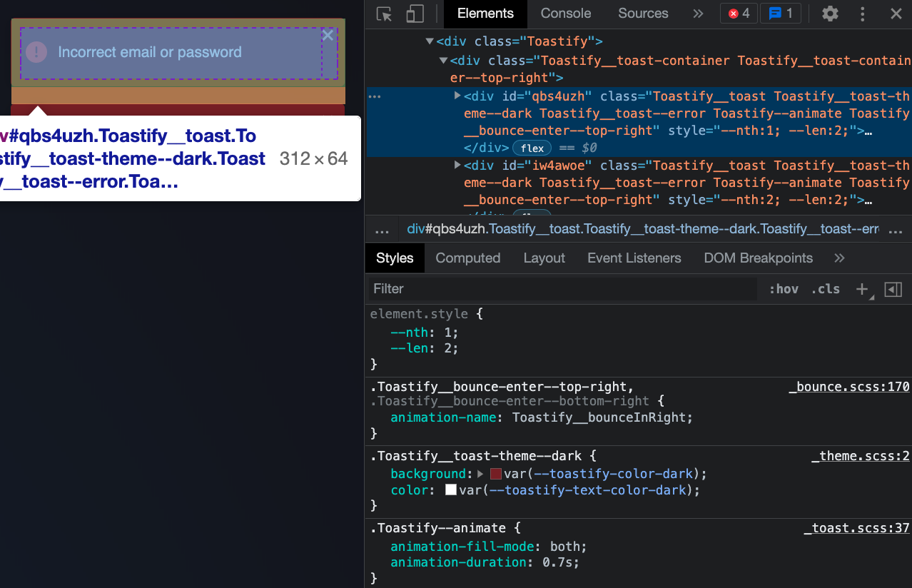Image resolution: width=912 pixels, height=588 pixels.
Task: Open the selected node's ellipsis actions
Action: 375,96
